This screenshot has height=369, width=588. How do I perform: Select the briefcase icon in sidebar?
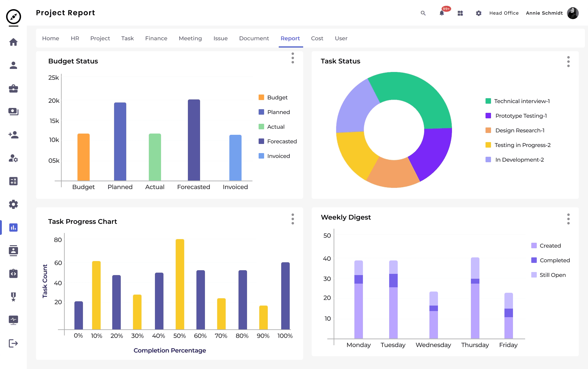click(x=13, y=88)
